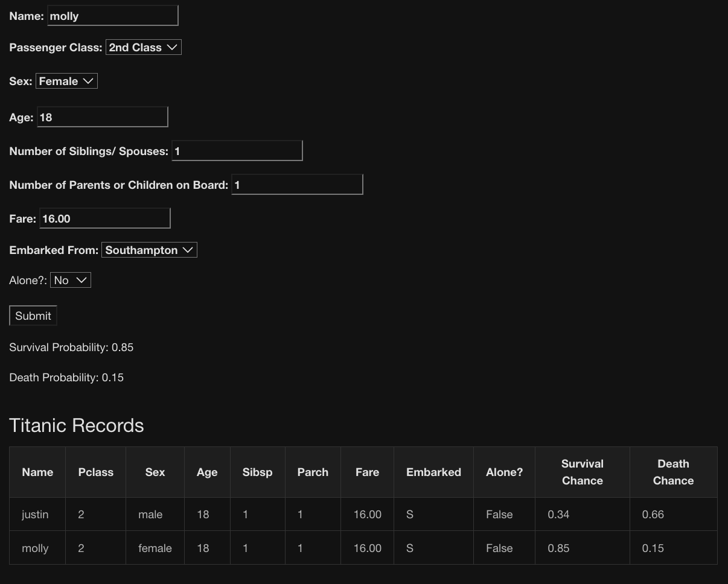Image resolution: width=728 pixels, height=584 pixels.
Task: Click death chance 0.66 in justin's row
Action: pyautogui.click(x=674, y=515)
